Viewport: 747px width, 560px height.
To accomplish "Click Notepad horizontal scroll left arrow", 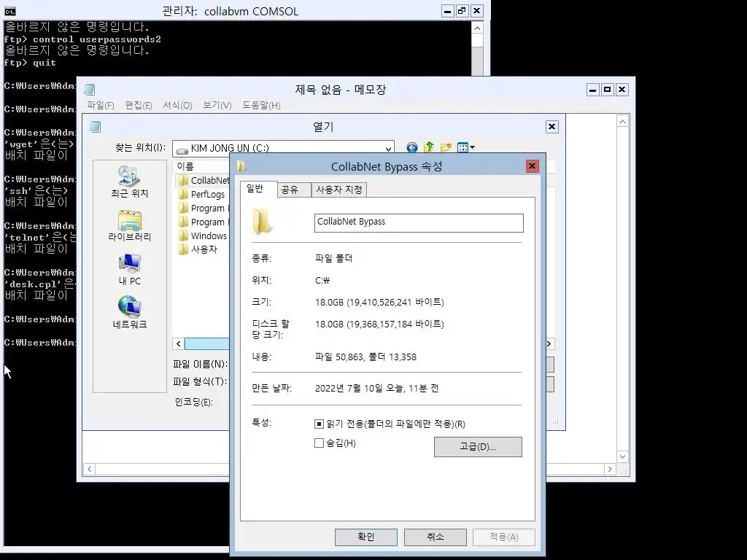I will (x=90, y=469).
